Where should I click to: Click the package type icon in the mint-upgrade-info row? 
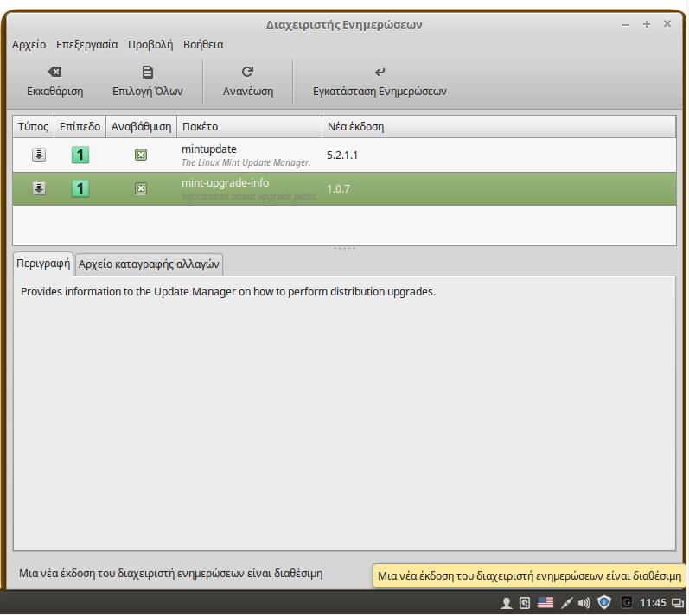pos(39,188)
